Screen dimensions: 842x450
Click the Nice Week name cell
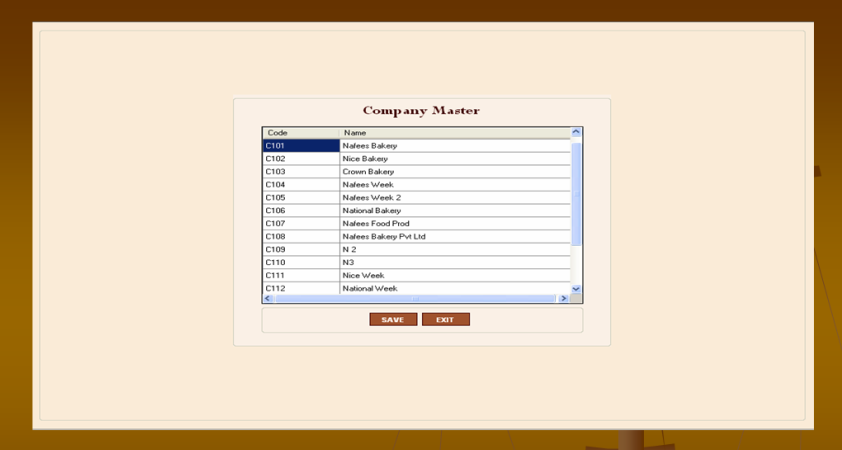click(455, 275)
